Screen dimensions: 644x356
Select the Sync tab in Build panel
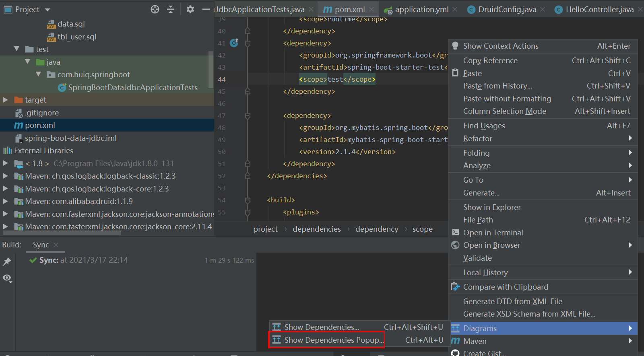[x=41, y=245]
